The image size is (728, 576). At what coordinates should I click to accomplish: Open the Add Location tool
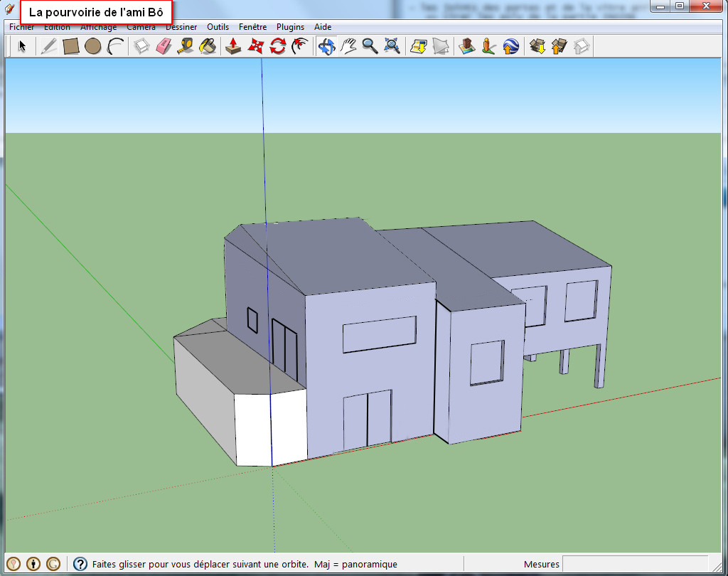(x=418, y=46)
